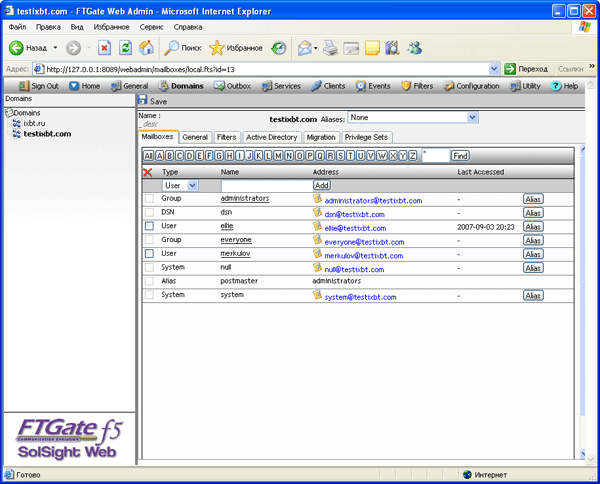Click the Alias button for merkulov row
Image resolution: width=600 pixels, height=484 pixels.
click(x=533, y=254)
